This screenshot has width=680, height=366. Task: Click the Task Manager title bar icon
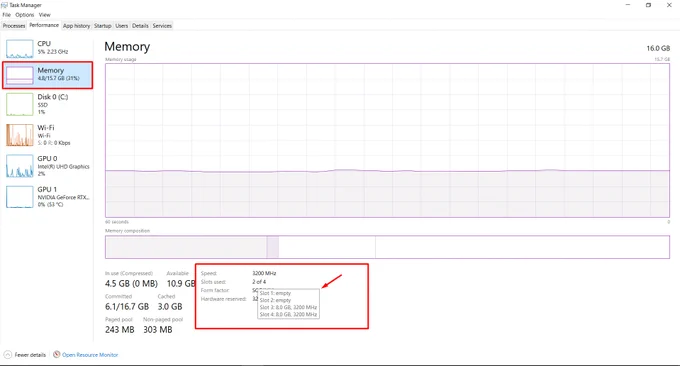pos(4,5)
